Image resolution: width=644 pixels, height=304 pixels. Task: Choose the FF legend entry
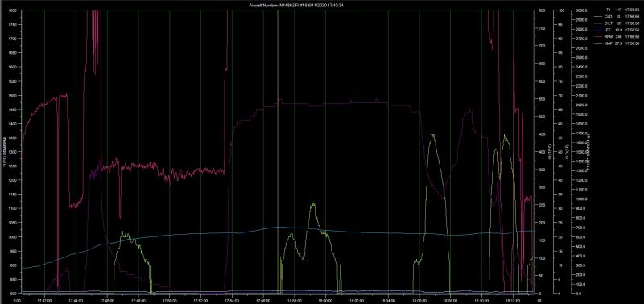[x=609, y=30]
